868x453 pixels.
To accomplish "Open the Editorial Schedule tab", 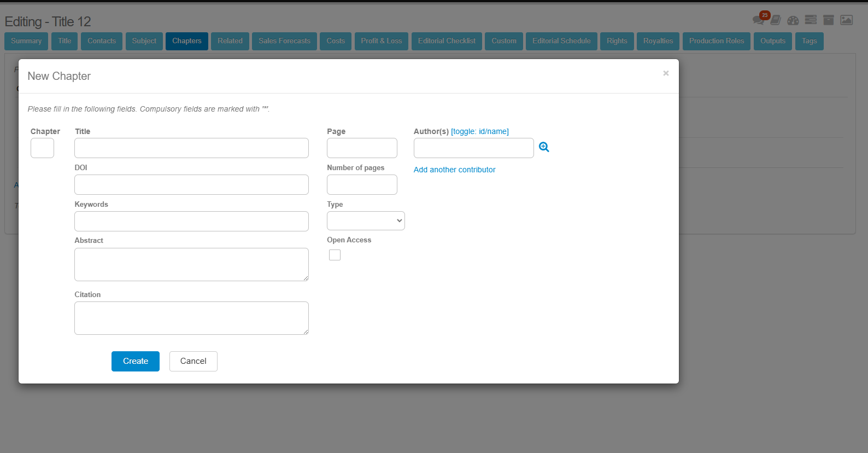I will tap(561, 41).
